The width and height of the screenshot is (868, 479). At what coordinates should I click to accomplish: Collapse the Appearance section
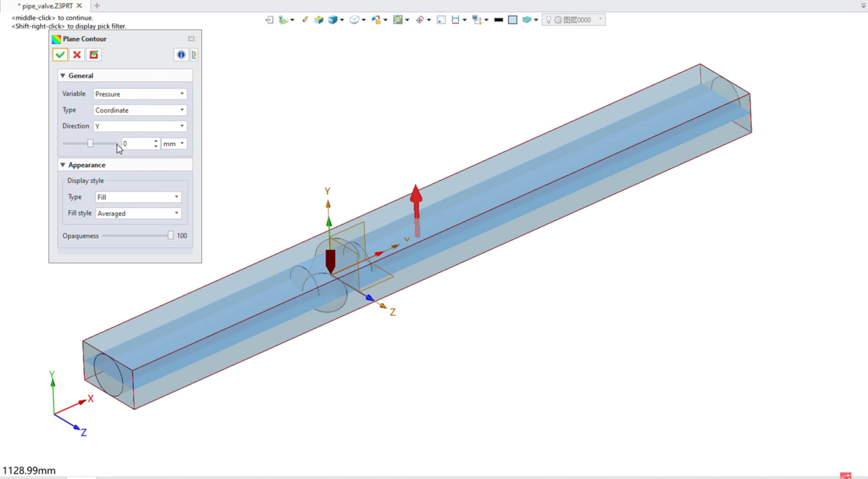[x=63, y=165]
